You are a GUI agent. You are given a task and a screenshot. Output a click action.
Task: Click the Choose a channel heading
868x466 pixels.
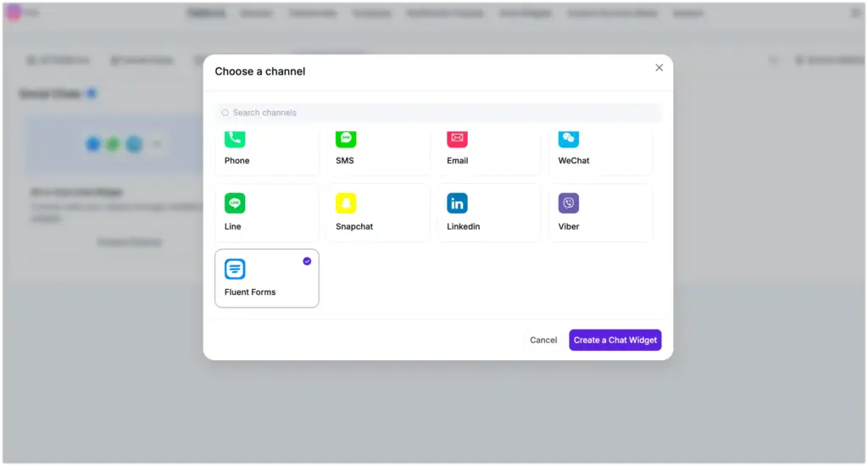coord(259,71)
